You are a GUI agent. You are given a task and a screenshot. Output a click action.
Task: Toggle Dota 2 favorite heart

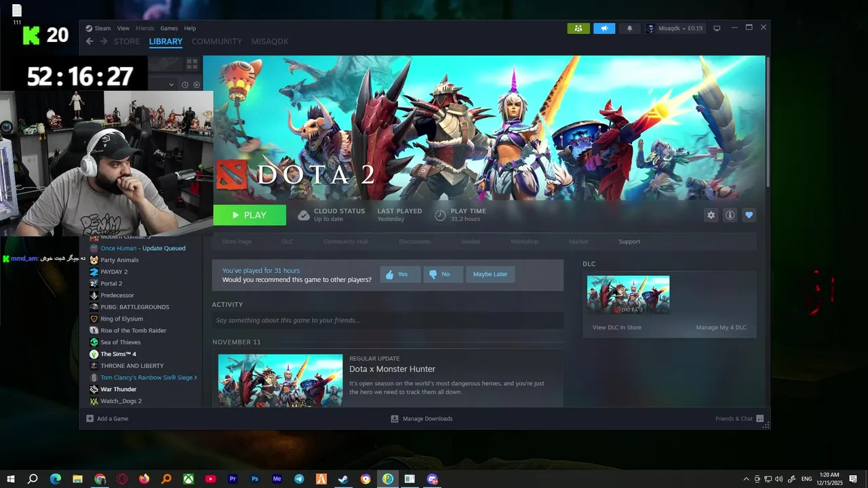pyautogui.click(x=749, y=215)
